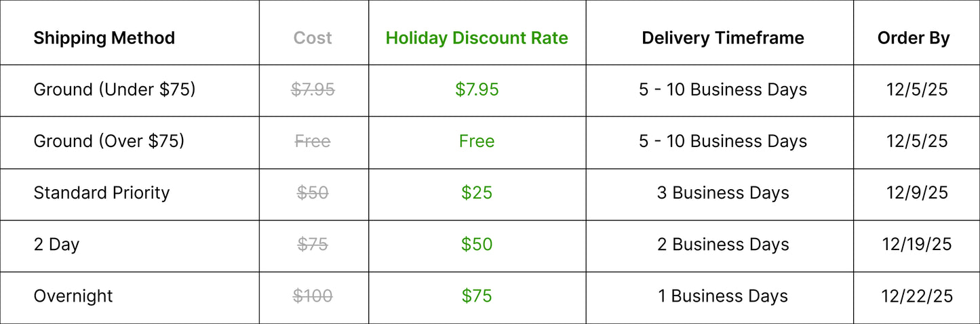Choose the Standard Priority shipping method

[101, 193]
